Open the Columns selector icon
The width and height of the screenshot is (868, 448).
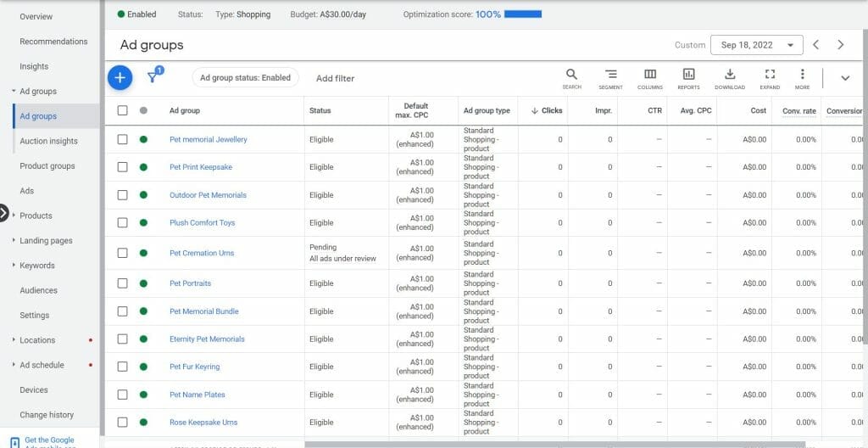coord(649,75)
